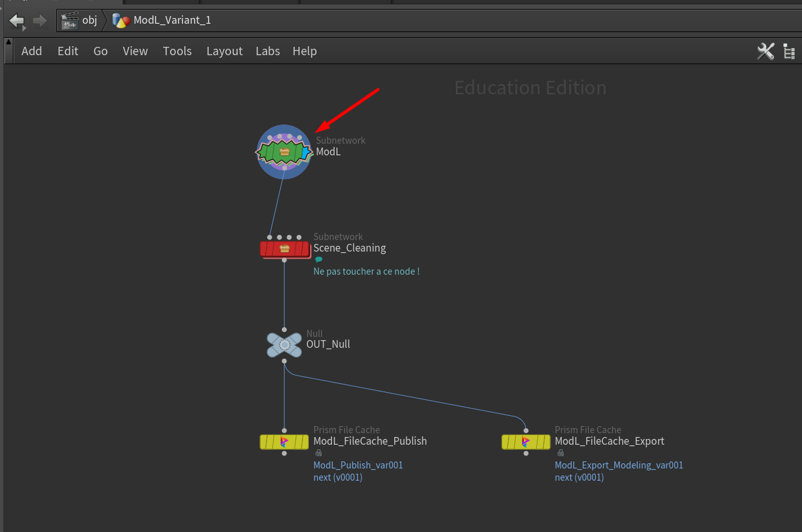This screenshot has width=802, height=532.
Task: Click the back navigation arrow
Action: [x=16, y=21]
